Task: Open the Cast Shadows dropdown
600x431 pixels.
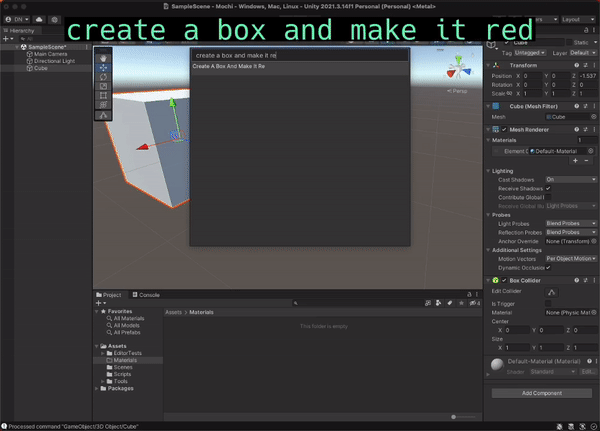Action: 569,179
